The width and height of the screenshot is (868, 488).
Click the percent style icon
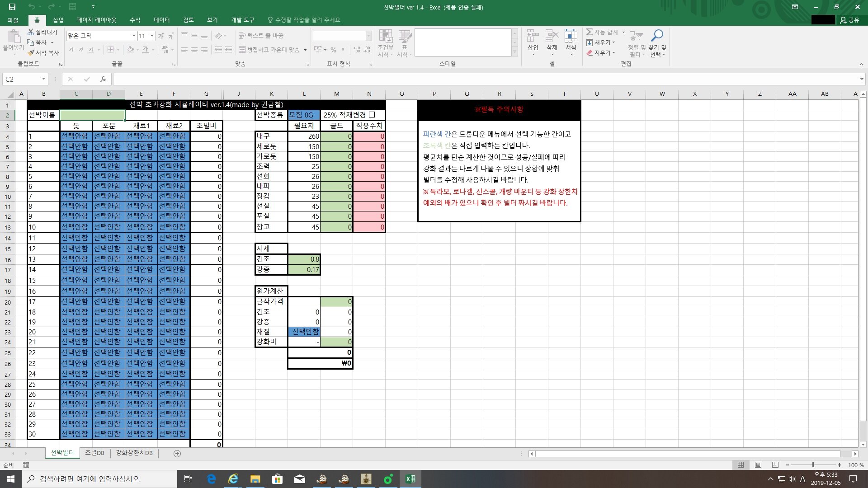(x=333, y=50)
